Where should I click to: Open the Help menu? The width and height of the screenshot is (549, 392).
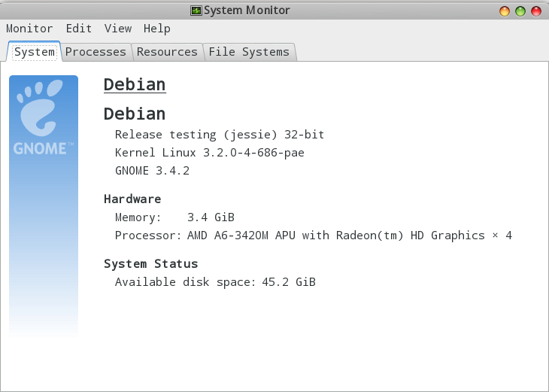[157, 29]
